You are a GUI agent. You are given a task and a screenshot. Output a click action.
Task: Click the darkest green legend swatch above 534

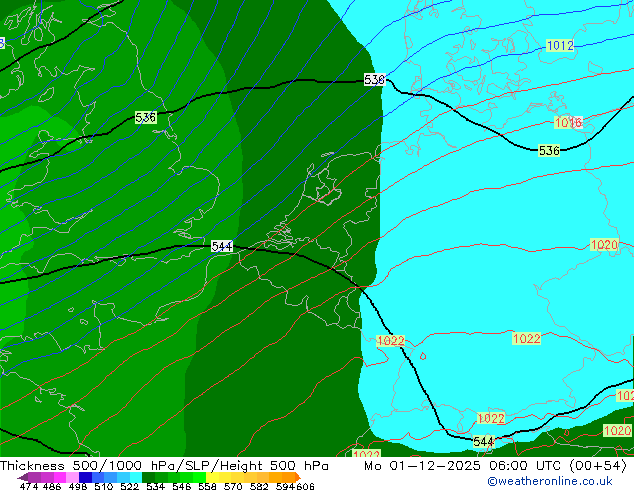pyautogui.click(x=149, y=477)
